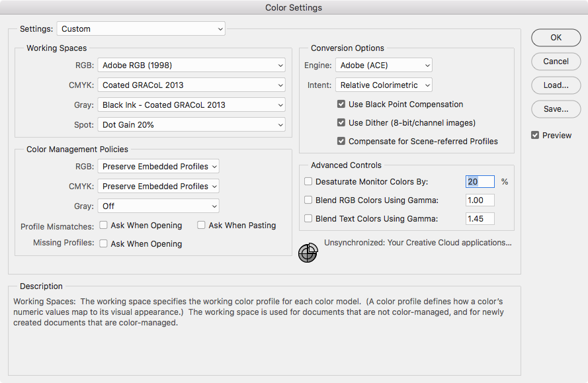Image resolution: width=588 pixels, height=383 pixels.
Task: Open the Gray policy dropdown set to Off
Action: tap(158, 206)
